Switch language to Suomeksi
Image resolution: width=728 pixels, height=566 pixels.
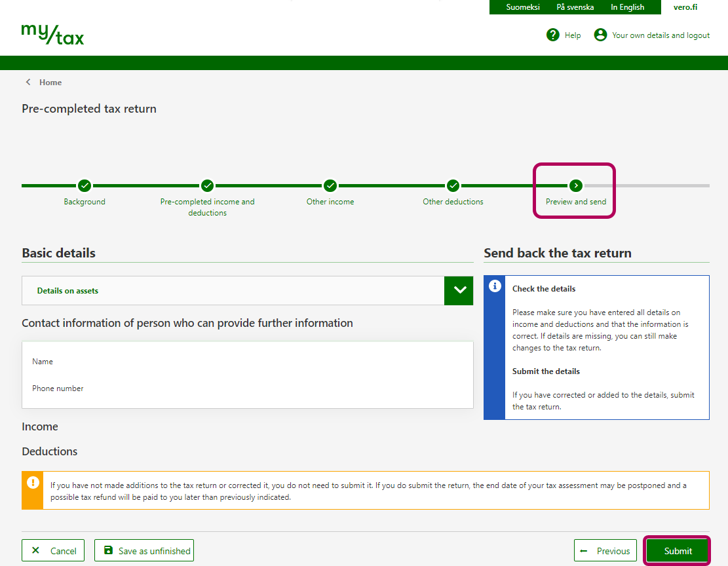tap(523, 7)
